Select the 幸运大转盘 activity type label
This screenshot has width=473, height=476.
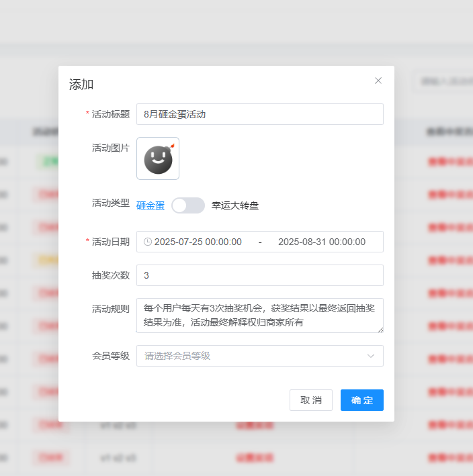[x=235, y=205]
